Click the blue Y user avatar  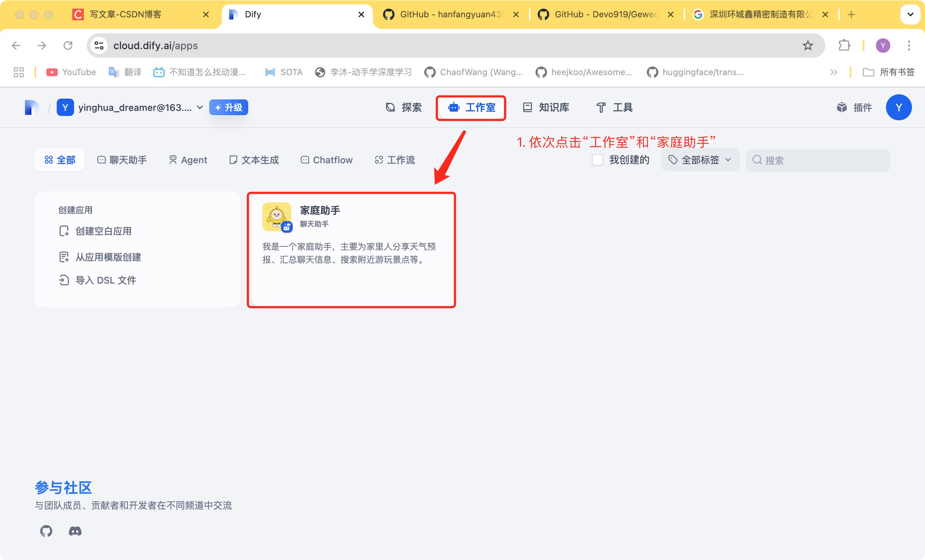click(898, 108)
